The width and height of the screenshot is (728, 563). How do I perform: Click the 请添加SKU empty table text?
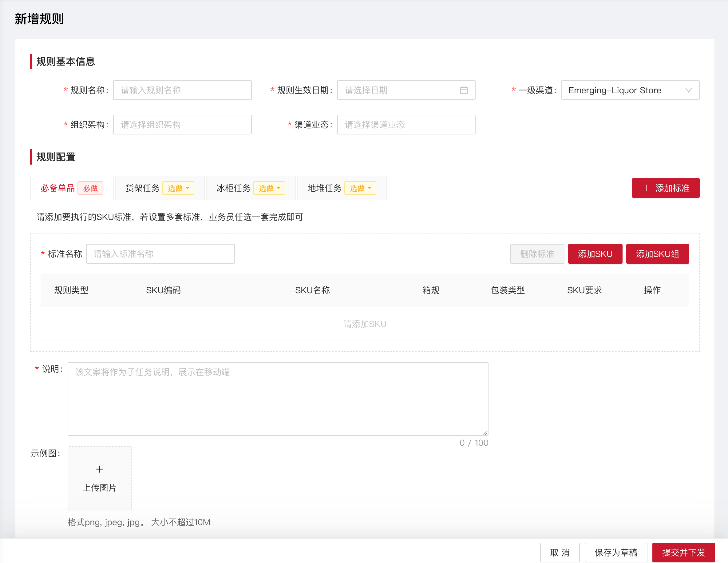(365, 324)
